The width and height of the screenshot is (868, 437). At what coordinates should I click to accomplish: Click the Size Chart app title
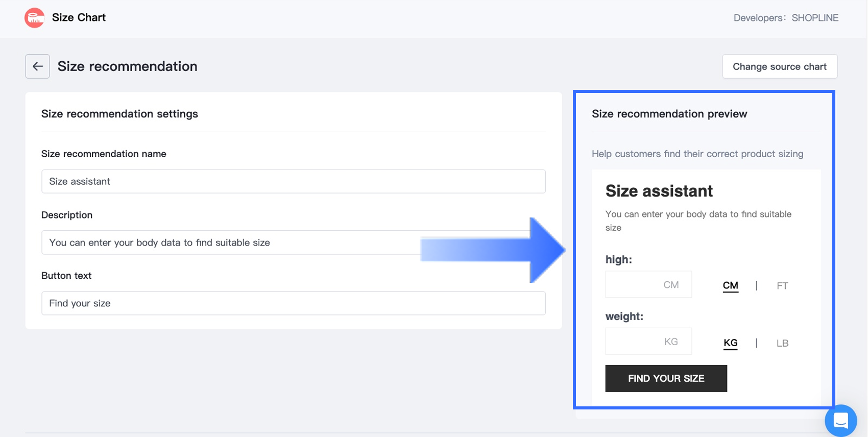tap(79, 17)
